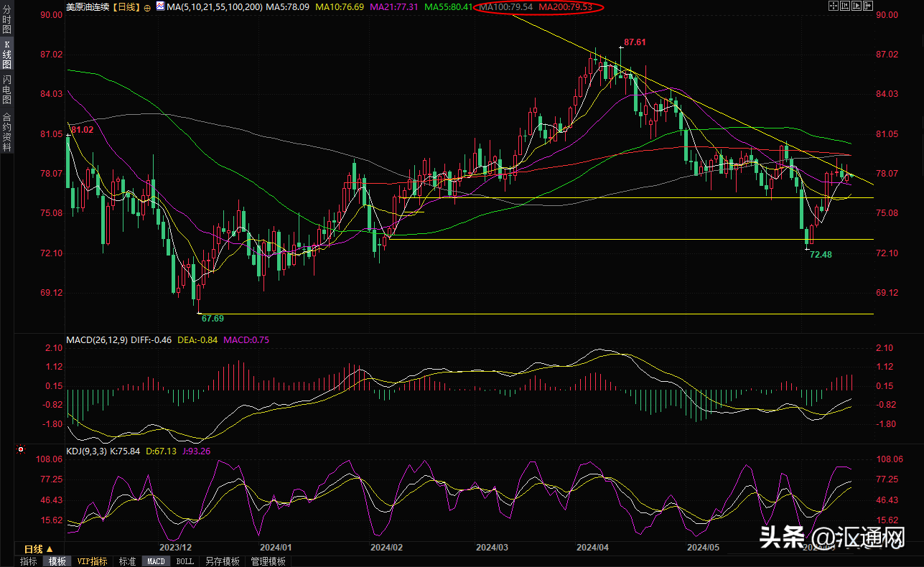Image resolution: width=924 pixels, height=567 pixels.
Task: Open the 日线 period selector arrow
Action: click(x=50, y=549)
